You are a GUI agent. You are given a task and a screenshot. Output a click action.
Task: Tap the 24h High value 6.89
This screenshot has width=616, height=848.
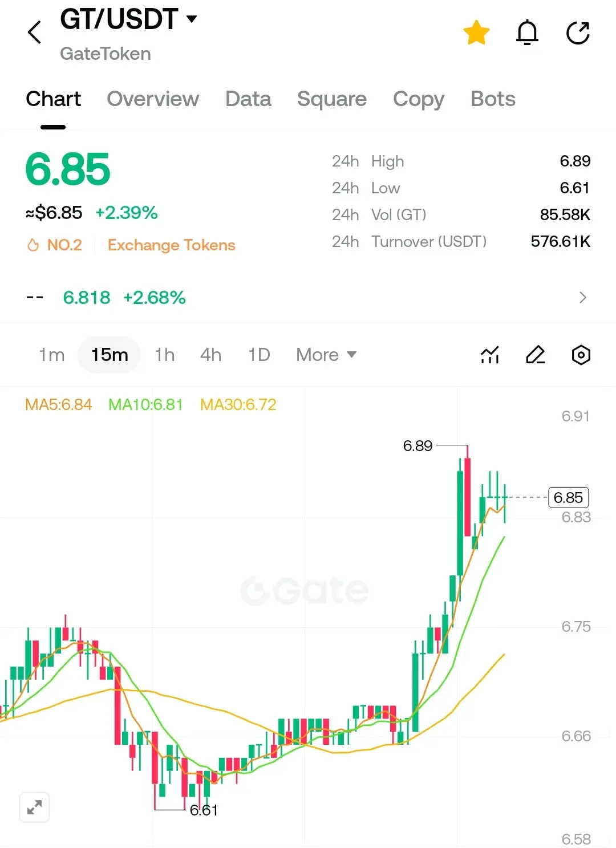point(575,161)
